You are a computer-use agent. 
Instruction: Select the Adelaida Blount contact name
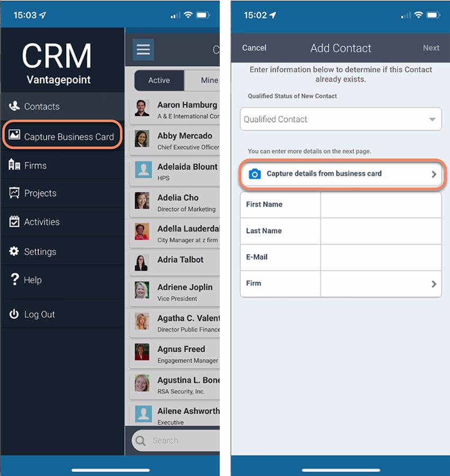point(187,167)
